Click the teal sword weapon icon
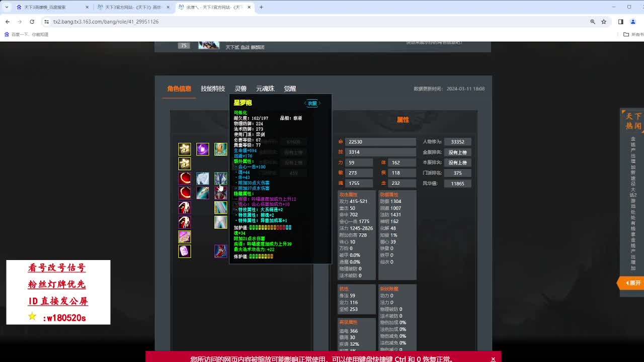This screenshot has width=644, height=362. pos(203,193)
